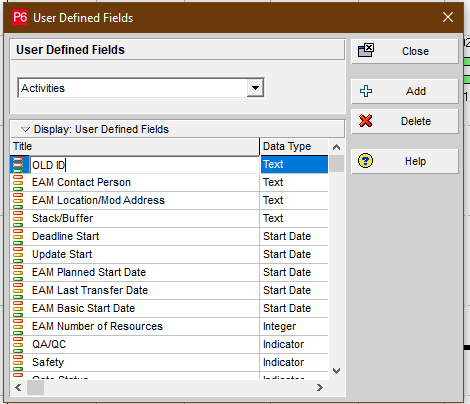Click the window icon on Close button

click(366, 50)
